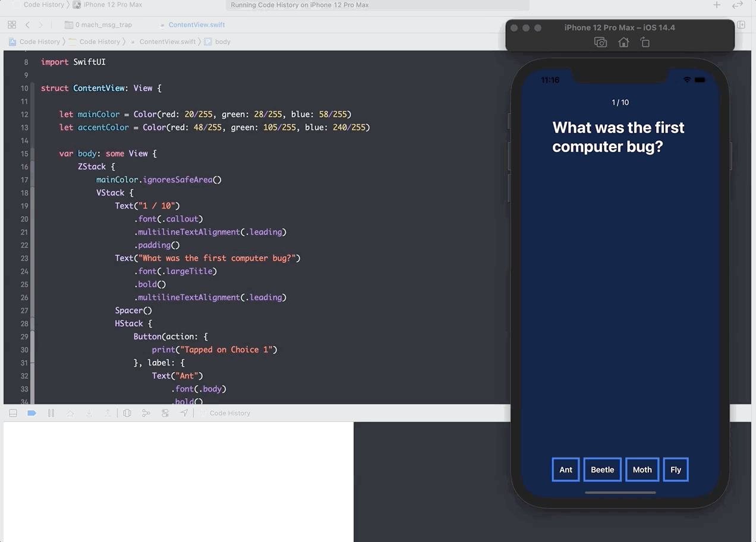Place cursor on mainColor declaration
This screenshot has height=542, width=756.
click(205, 114)
